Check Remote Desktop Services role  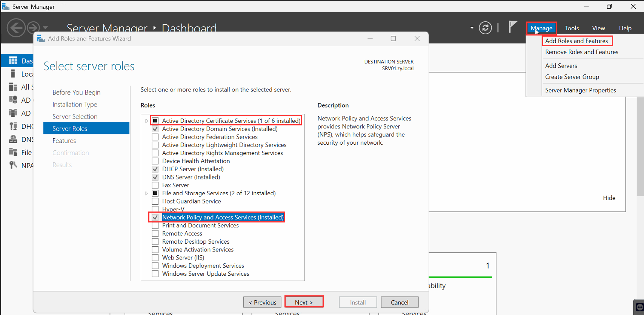[x=155, y=242]
